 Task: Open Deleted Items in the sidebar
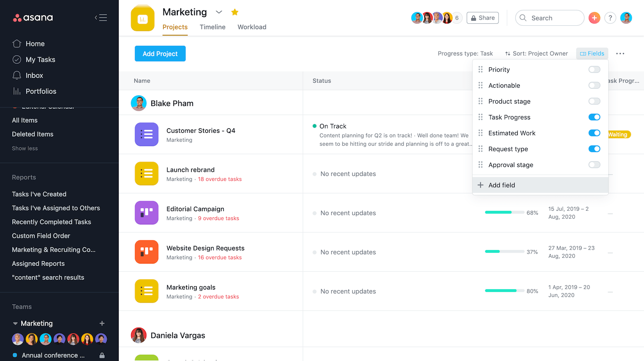33,134
